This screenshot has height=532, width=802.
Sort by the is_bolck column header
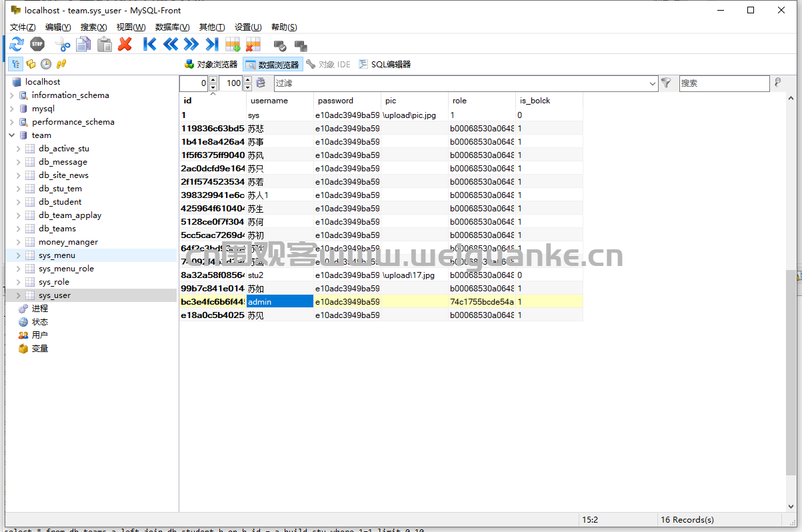tap(549, 101)
